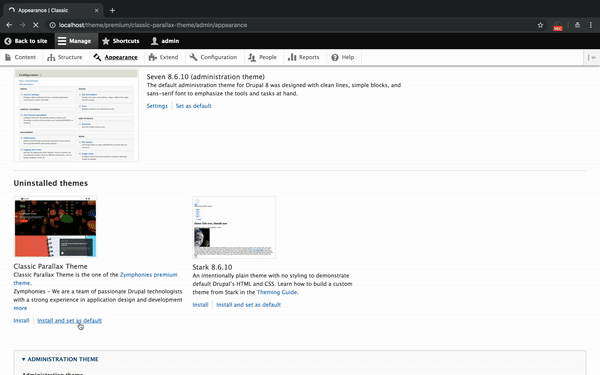Open a new browser tab
The width and height of the screenshot is (600, 375).
112,10
